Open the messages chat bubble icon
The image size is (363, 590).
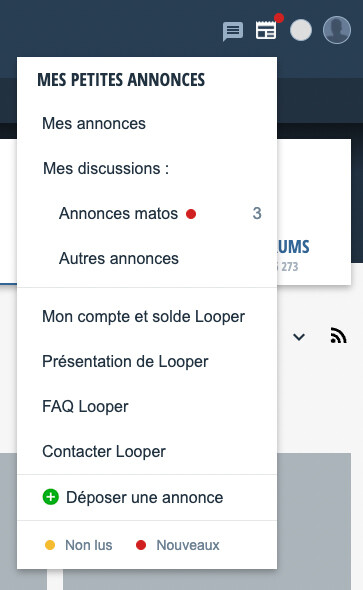pos(233,31)
